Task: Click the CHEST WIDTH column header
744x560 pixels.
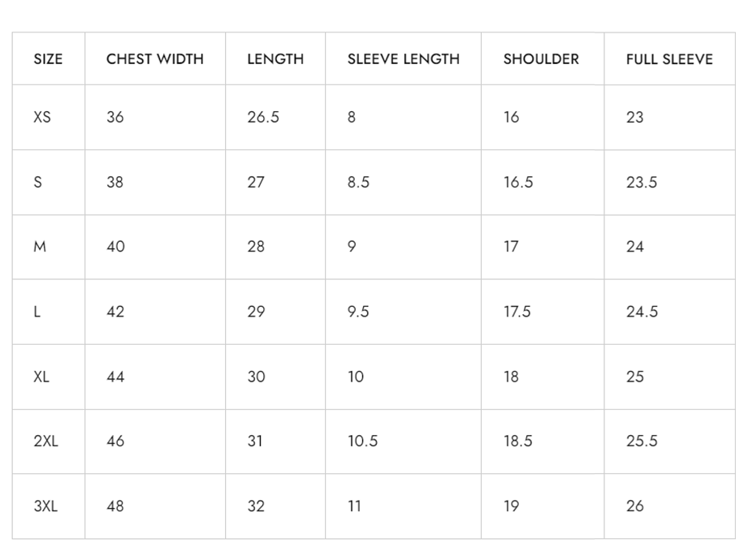Action: tap(155, 59)
